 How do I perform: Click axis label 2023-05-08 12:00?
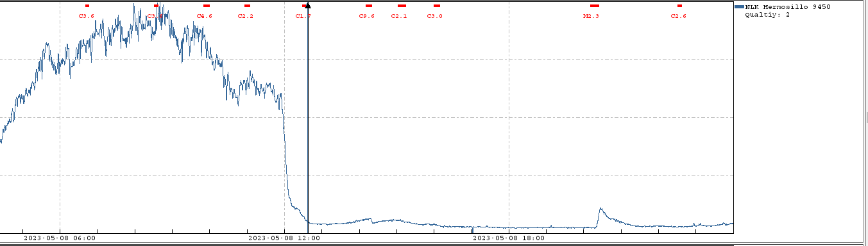[284, 238]
